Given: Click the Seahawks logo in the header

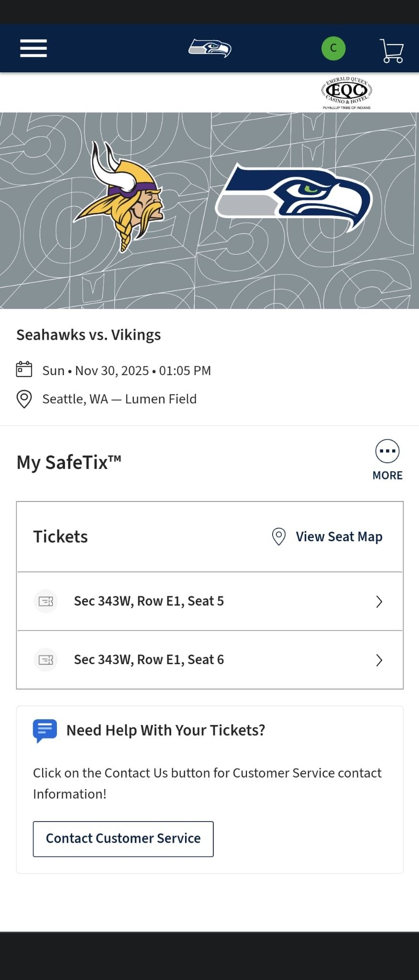Looking at the screenshot, I should pos(209,48).
